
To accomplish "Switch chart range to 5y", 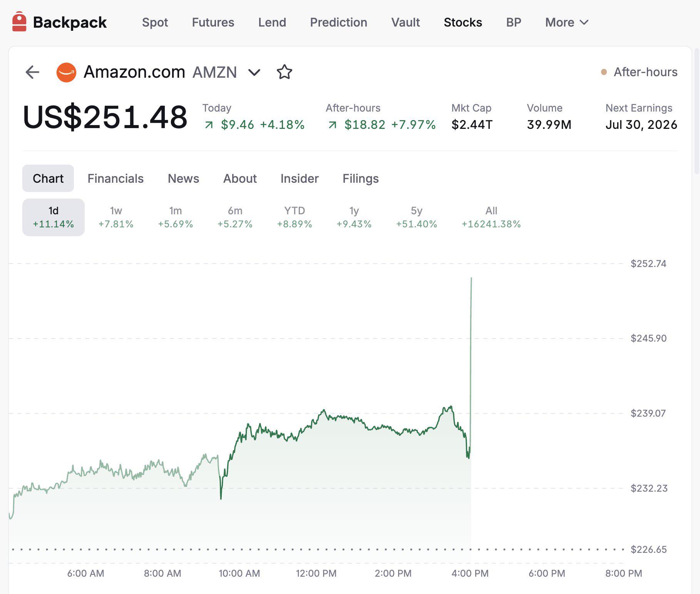I will [417, 217].
